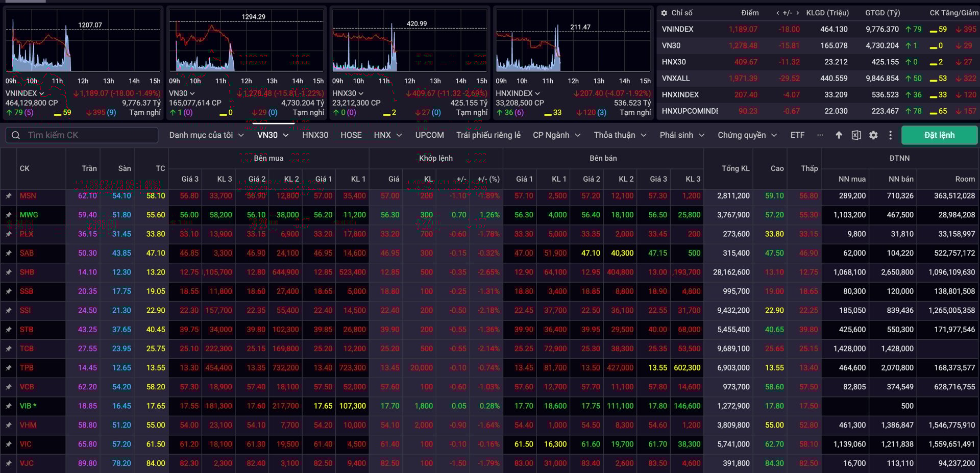
Task: Toggle the pin for the VCB row
Action: pos(8,387)
